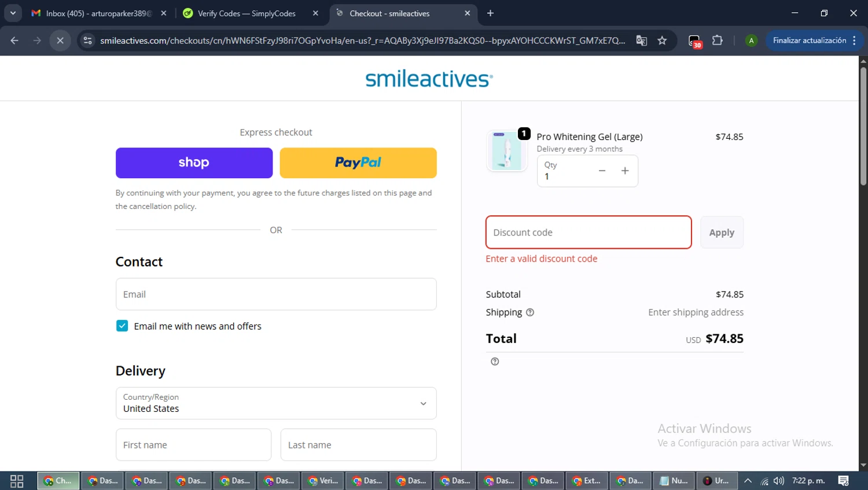868x490 pixels.
Task: Open the site information icon in address bar
Action: [x=88, y=40]
